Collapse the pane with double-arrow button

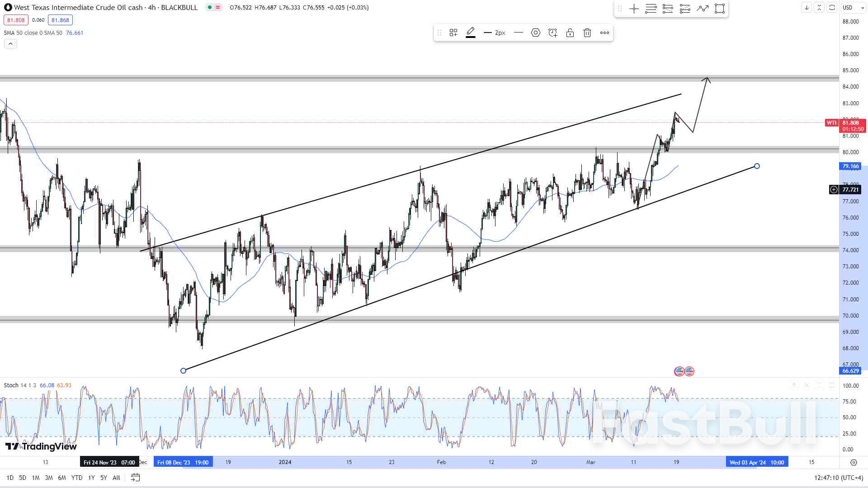pyautogui.click(x=819, y=8)
